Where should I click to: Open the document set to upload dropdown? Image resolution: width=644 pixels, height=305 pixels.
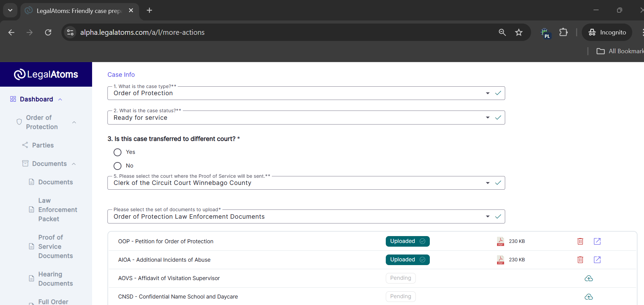pos(487,217)
